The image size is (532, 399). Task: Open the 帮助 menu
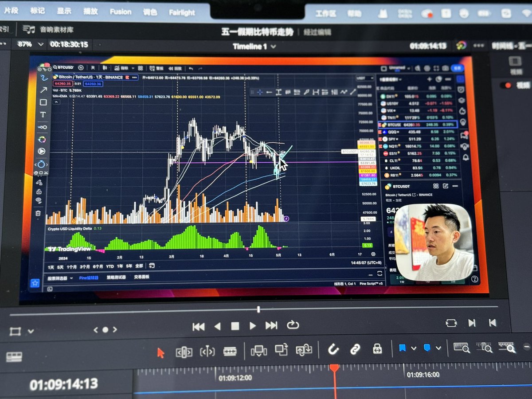(354, 13)
